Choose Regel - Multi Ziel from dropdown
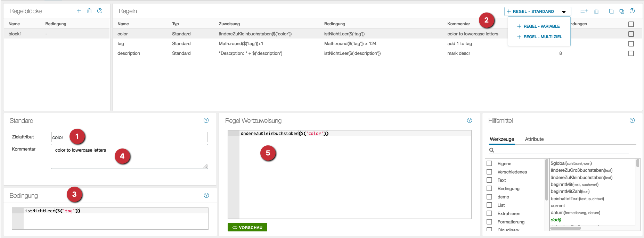The height and width of the screenshot is (238, 644). (543, 37)
